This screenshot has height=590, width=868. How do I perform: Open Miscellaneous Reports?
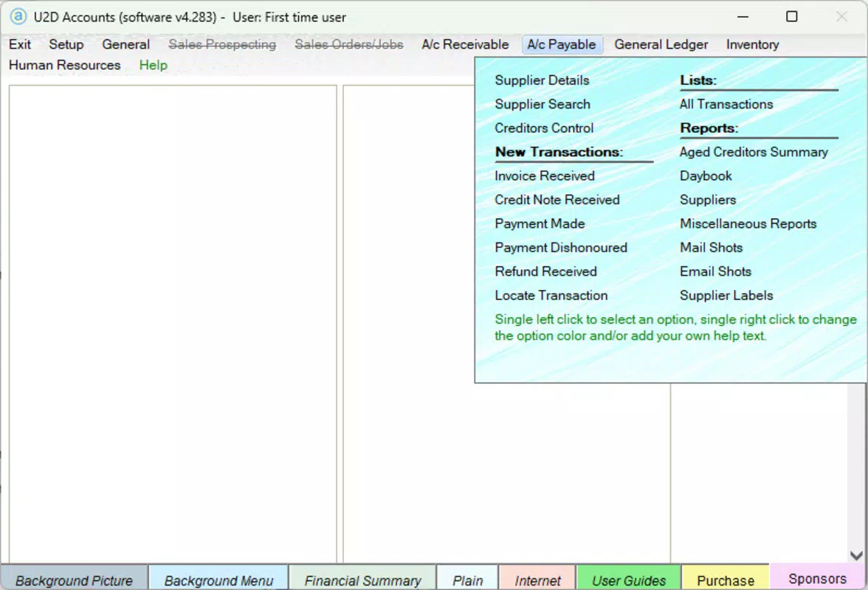[x=748, y=223]
